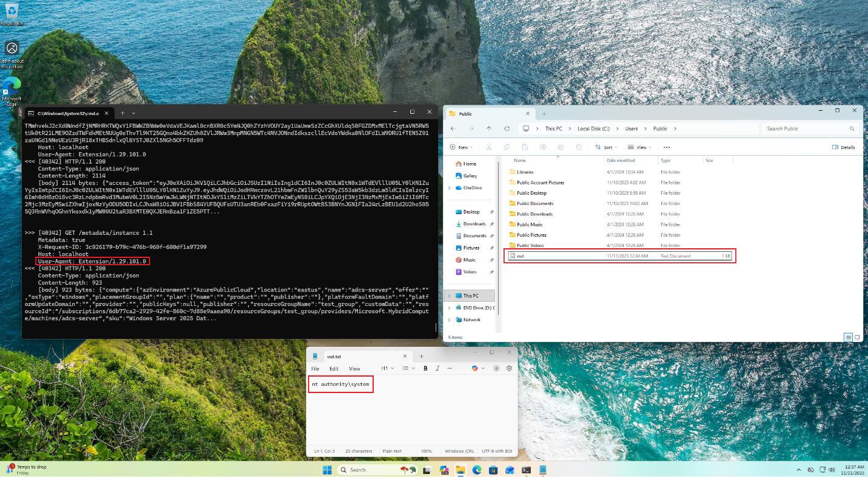Click the Up arrow in File Explorer
The width and height of the screenshot is (868, 477).
489,129
